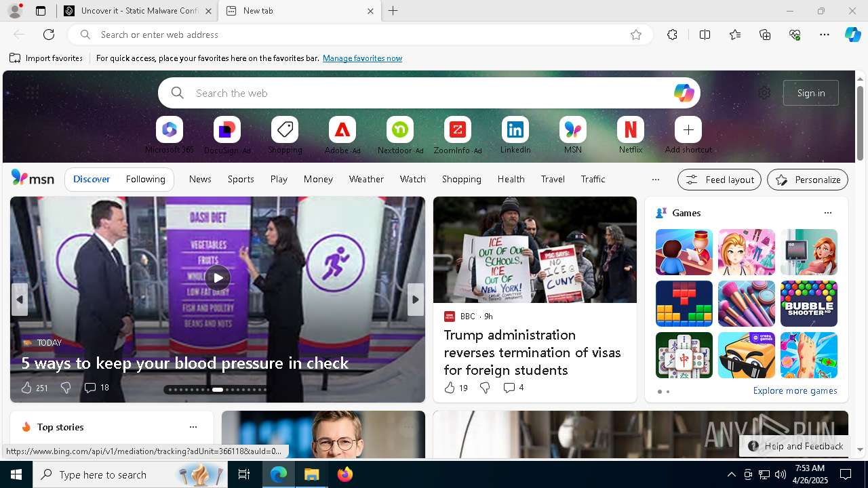Dislike the blood pressure story
The width and height of the screenshot is (868, 488).
tap(66, 388)
